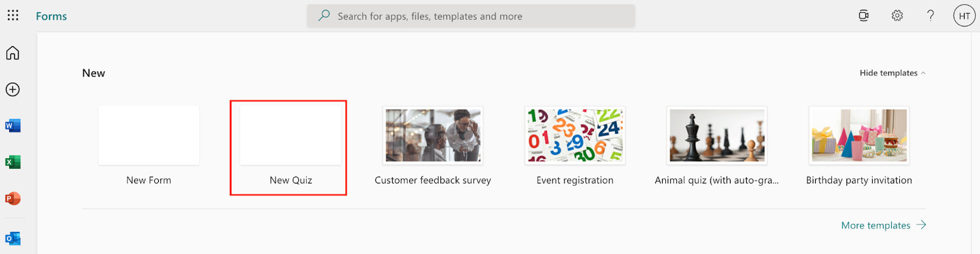Open Word from the sidebar

click(13, 126)
